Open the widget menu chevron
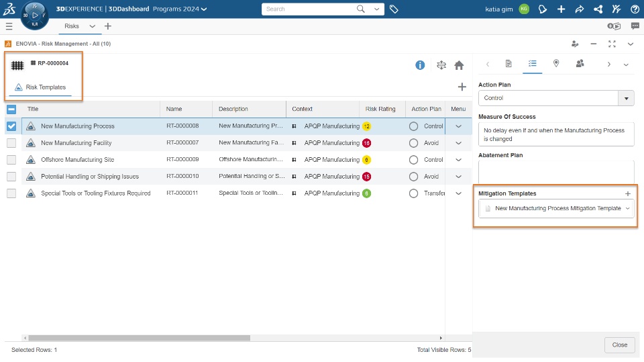The width and height of the screenshot is (644, 362). tap(631, 44)
